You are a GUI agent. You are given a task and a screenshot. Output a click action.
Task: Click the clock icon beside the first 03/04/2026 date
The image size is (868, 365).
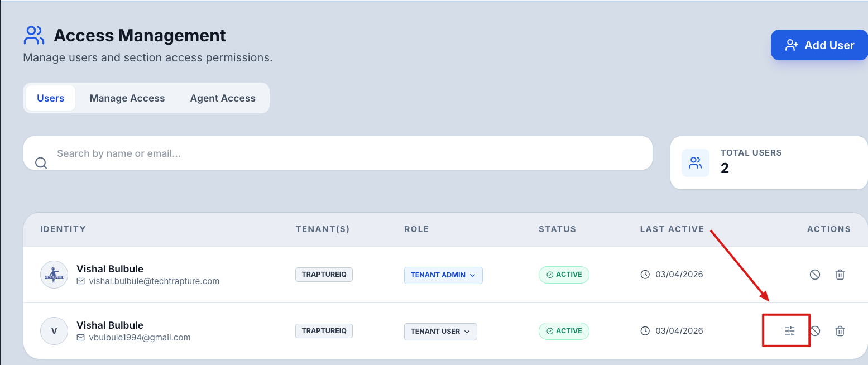(645, 274)
